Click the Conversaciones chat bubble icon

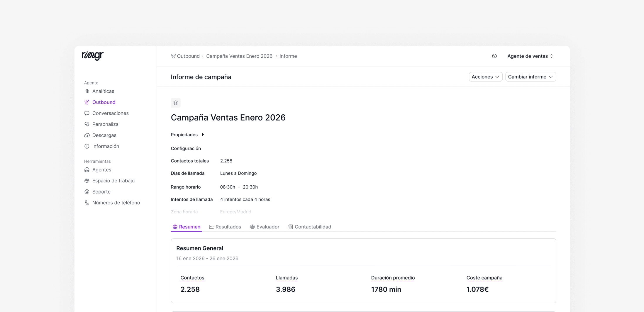click(87, 113)
